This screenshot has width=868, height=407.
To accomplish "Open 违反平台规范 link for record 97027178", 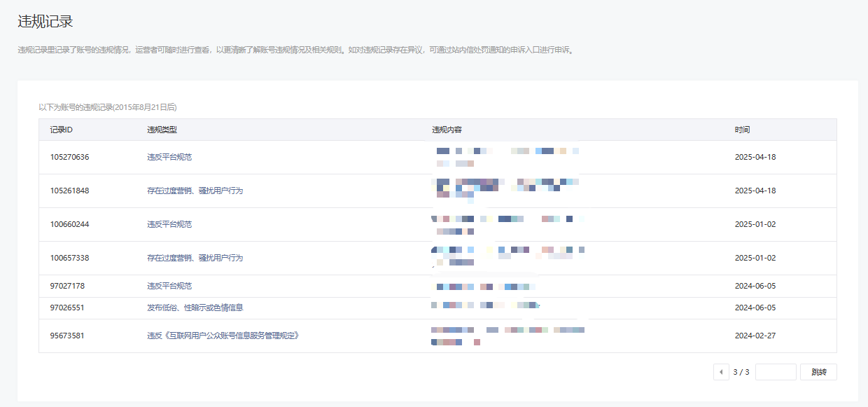I will click(x=169, y=286).
